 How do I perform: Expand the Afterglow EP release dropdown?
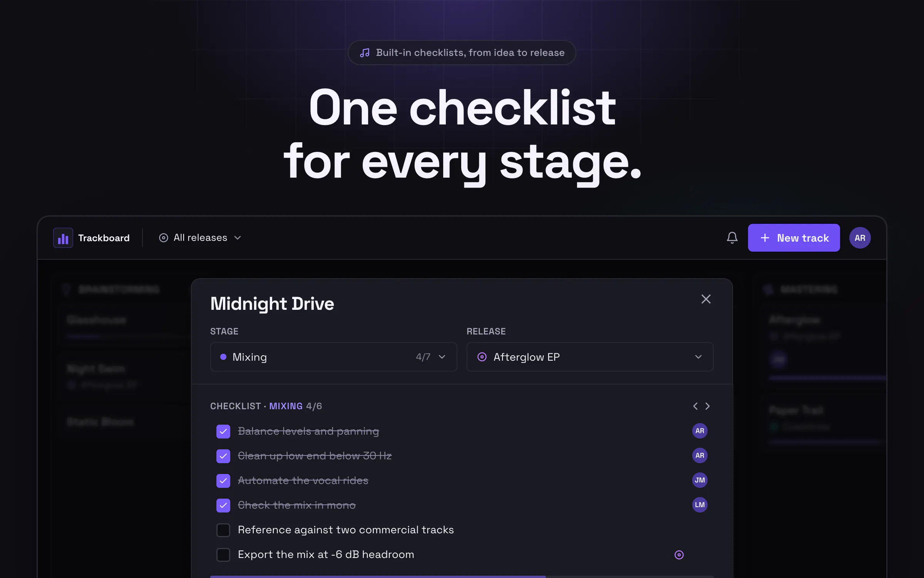590,357
